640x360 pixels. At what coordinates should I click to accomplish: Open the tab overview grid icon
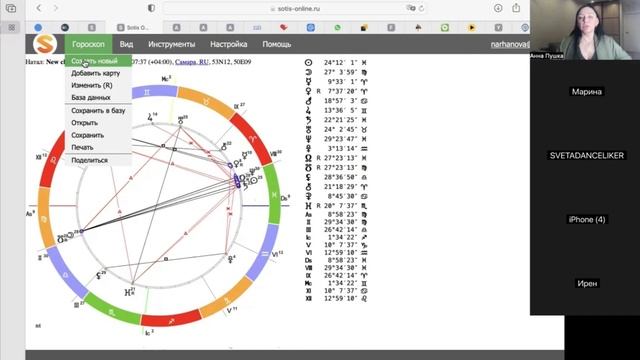11,27
